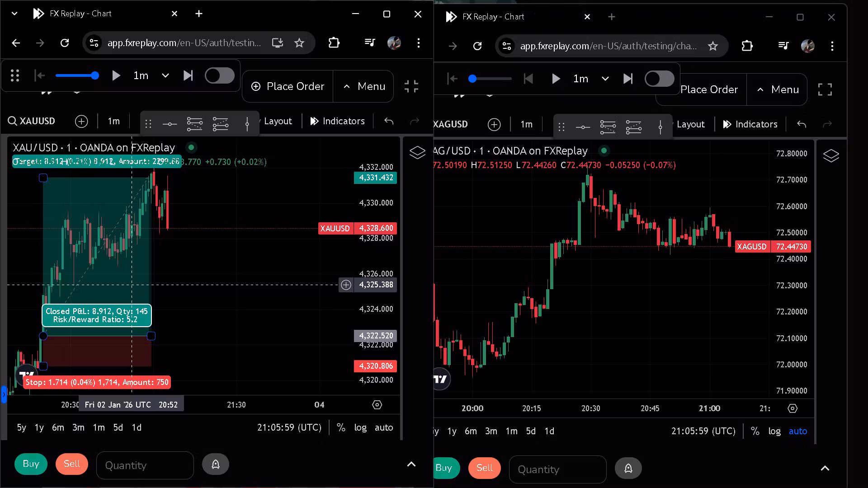This screenshot has height=488, width=868.
Task: Toggle log scale on XAUUSD chart
Action: (x=360, y=427)
